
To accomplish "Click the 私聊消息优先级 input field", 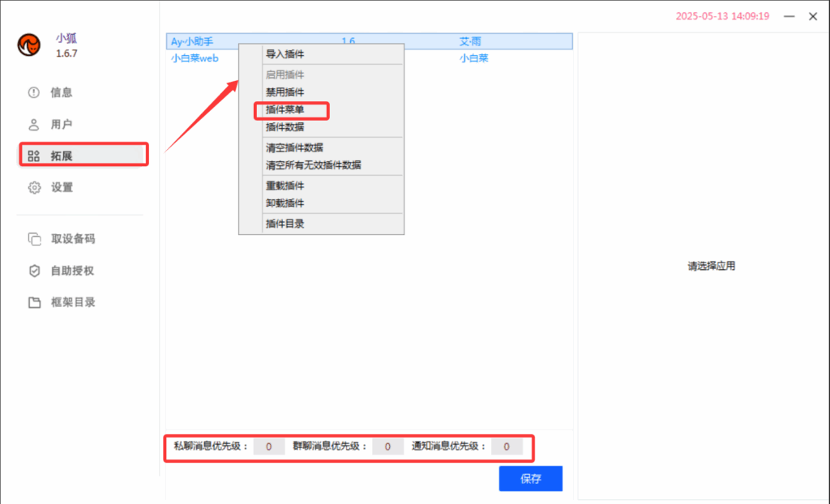I will 269,446.
